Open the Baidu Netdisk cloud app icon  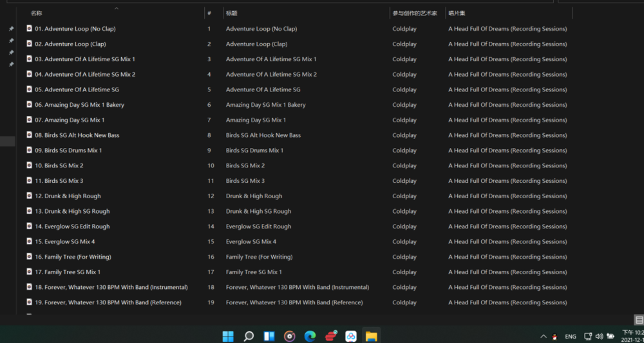pos(351,336)
